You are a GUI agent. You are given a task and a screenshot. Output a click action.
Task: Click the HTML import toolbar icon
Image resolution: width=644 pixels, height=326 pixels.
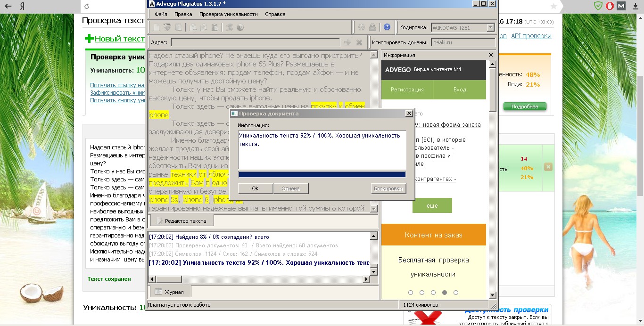[x=167, y=27]
